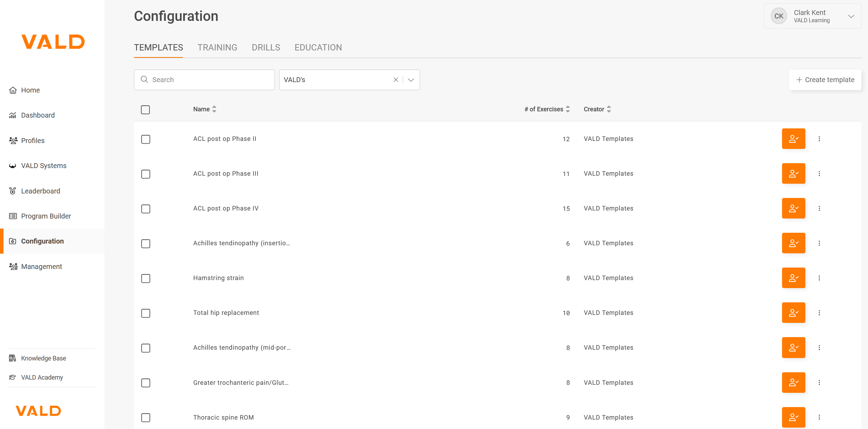
Task: Expand the VALD's filter dropdown arrow
Action: click(x=411, y=80)
